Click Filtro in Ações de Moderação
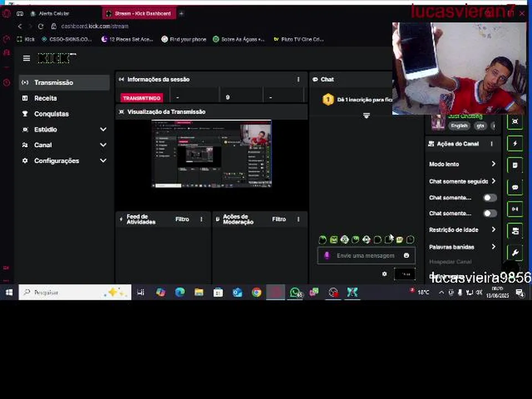Screen dimensions: 532x399 click(279, 219)
